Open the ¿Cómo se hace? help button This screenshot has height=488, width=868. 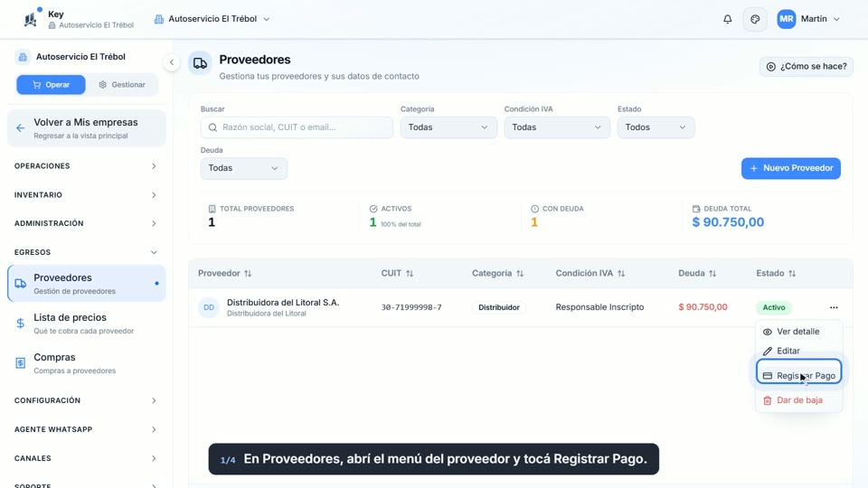click(x=806, y=66)
